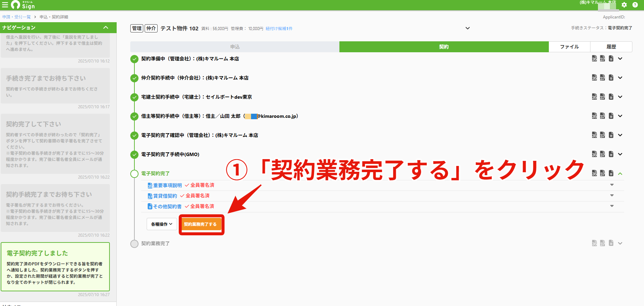Screen dimensions: 644x306
Task: Open the 賃貸借契約 document link
Action: tap(165, 196)
